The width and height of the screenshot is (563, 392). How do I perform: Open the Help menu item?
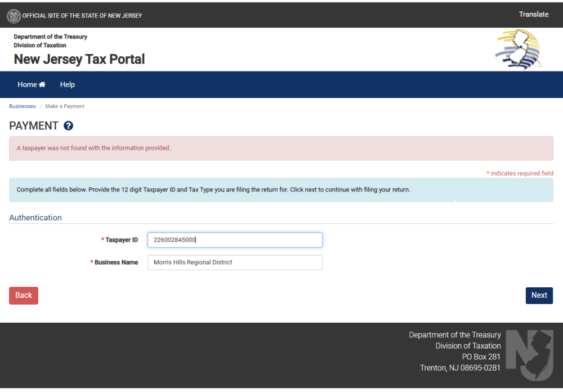point(67,84)
